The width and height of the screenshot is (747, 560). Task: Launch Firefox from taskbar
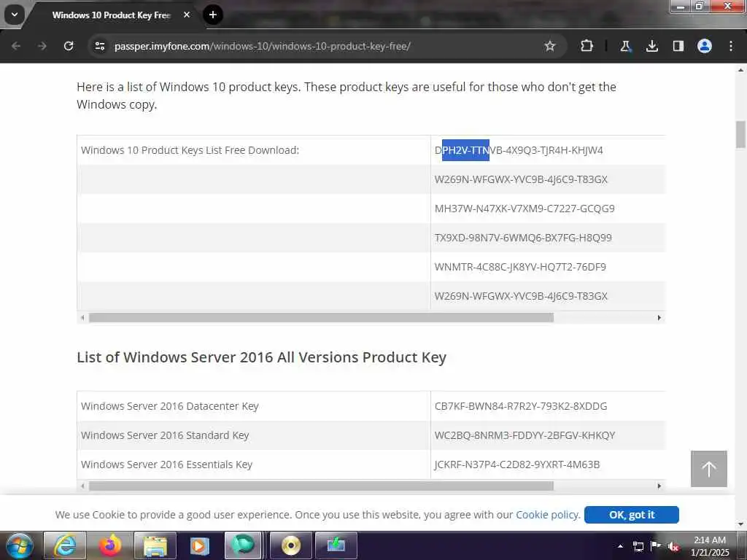[x=110, y=545]
